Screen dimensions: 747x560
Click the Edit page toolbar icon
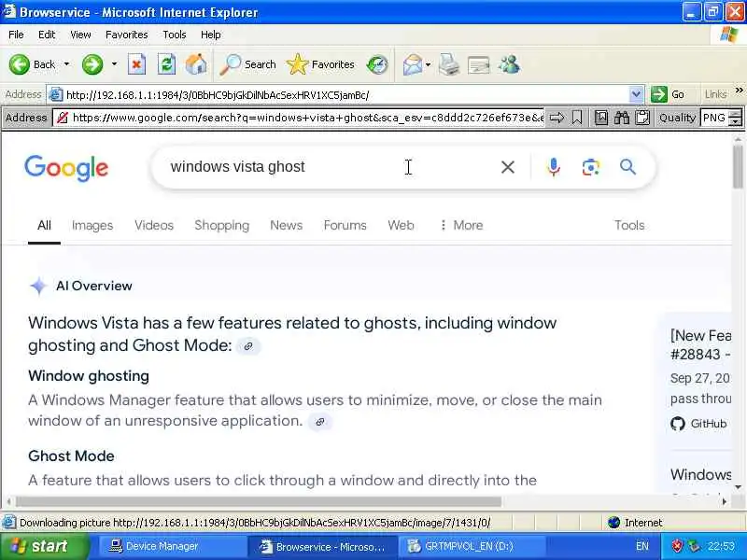click(479, 64)
